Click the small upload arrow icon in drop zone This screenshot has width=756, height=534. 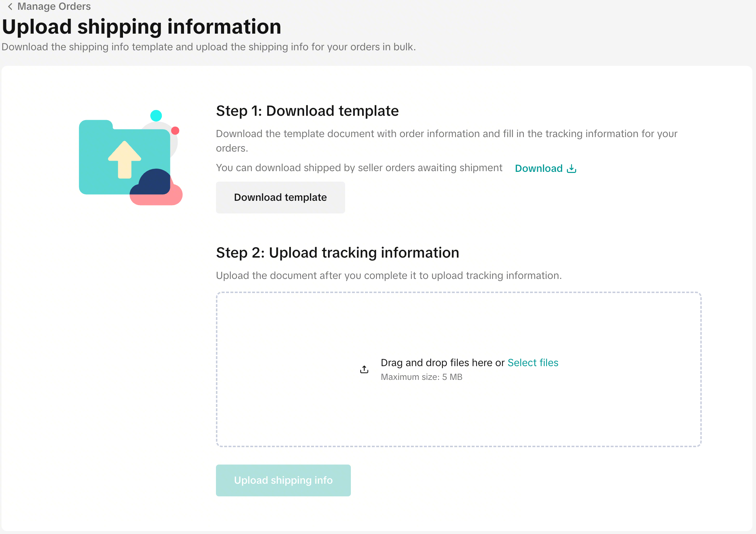click(x=364, y=369)
